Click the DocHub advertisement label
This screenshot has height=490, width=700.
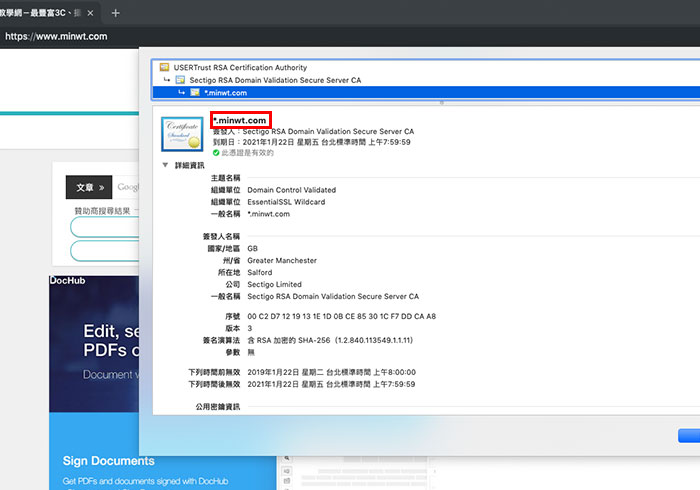pyautogui.click(x=67, y=280)
